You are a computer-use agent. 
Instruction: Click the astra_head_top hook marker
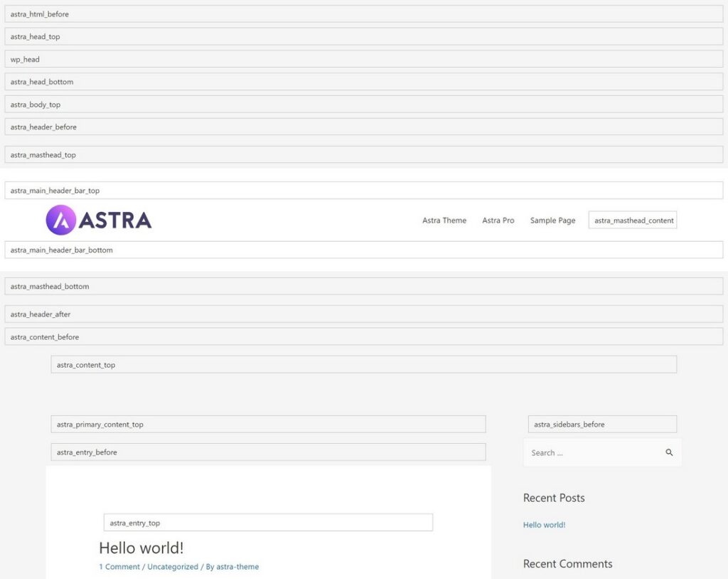(34, 36)
